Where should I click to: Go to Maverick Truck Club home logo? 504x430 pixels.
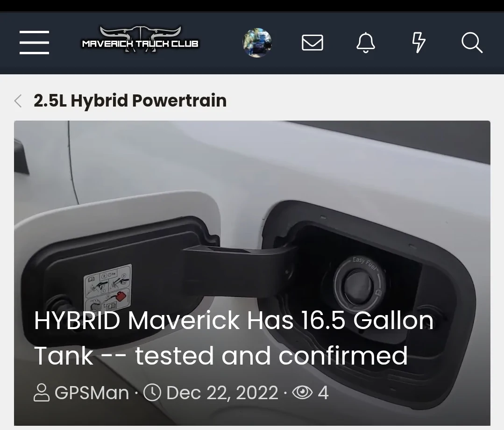click(140, 40)
